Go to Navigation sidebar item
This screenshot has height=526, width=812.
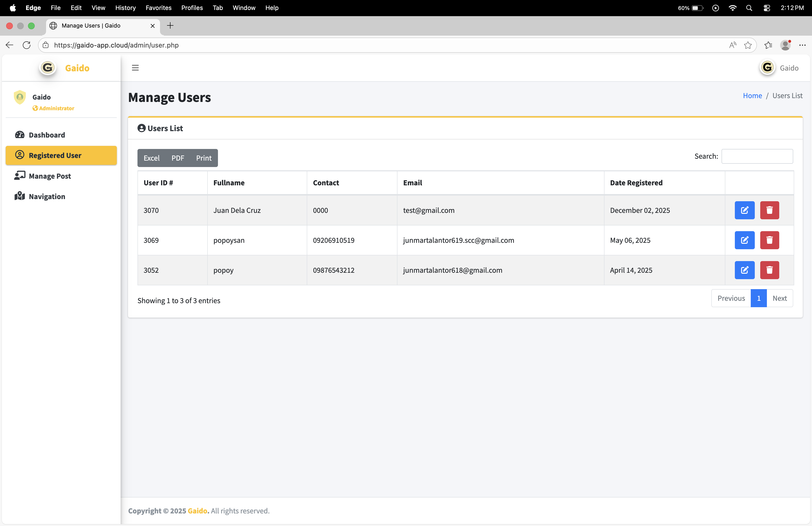47,197
